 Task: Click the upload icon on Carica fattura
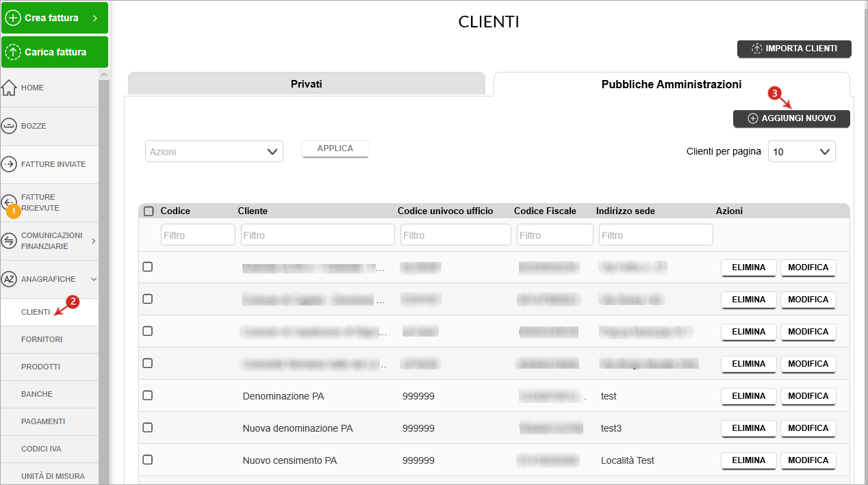[12, 52]
